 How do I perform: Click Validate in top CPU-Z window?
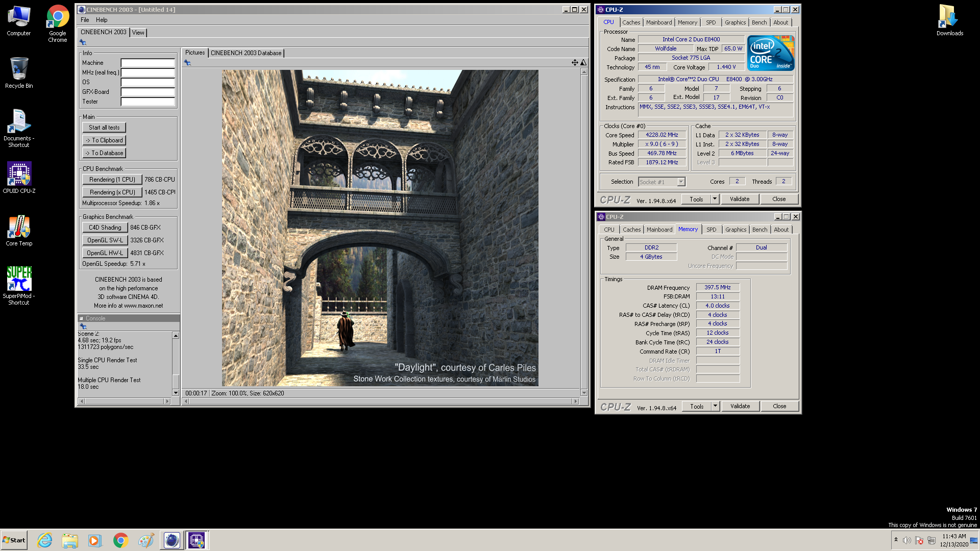coord(740,199)
